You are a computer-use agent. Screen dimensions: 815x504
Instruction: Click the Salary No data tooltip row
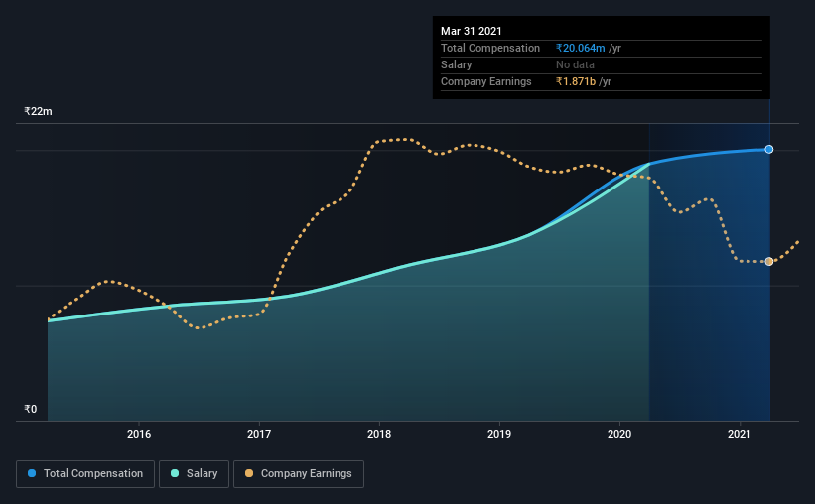click(602, 64)
